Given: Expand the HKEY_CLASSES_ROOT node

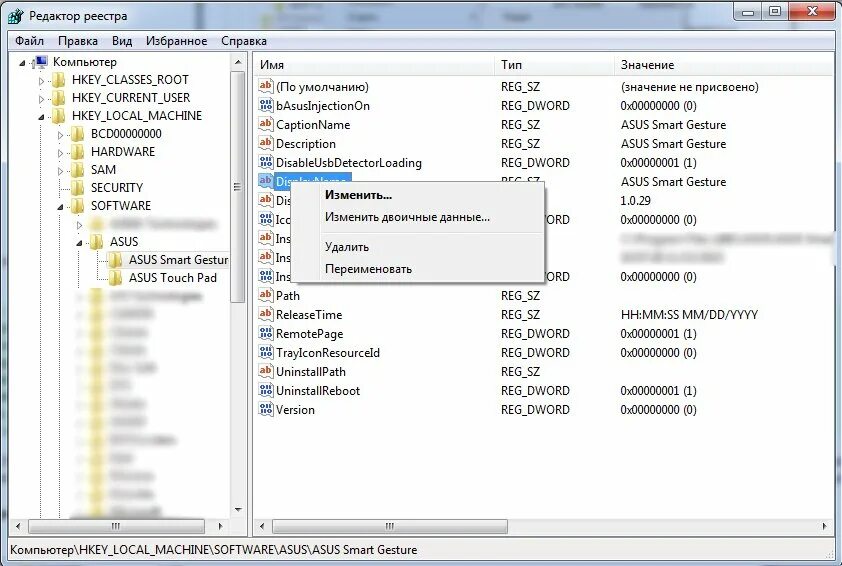Looking at the screenshot, I should click(41, 81).
